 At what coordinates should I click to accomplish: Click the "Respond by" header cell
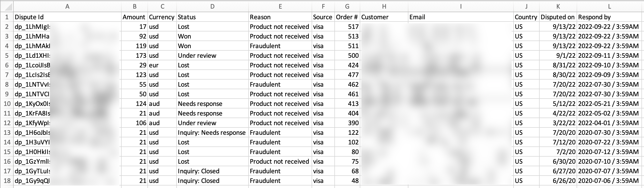point(609,17)
